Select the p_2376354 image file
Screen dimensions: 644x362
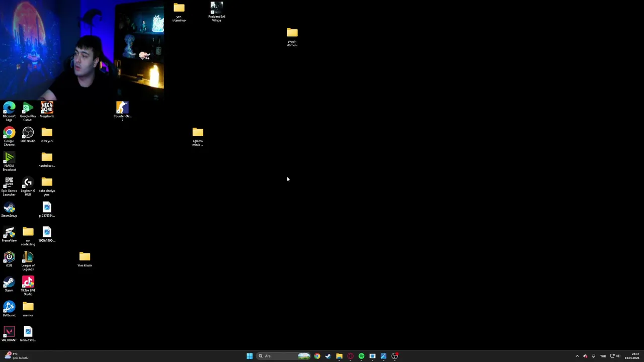tap(47, 210)
